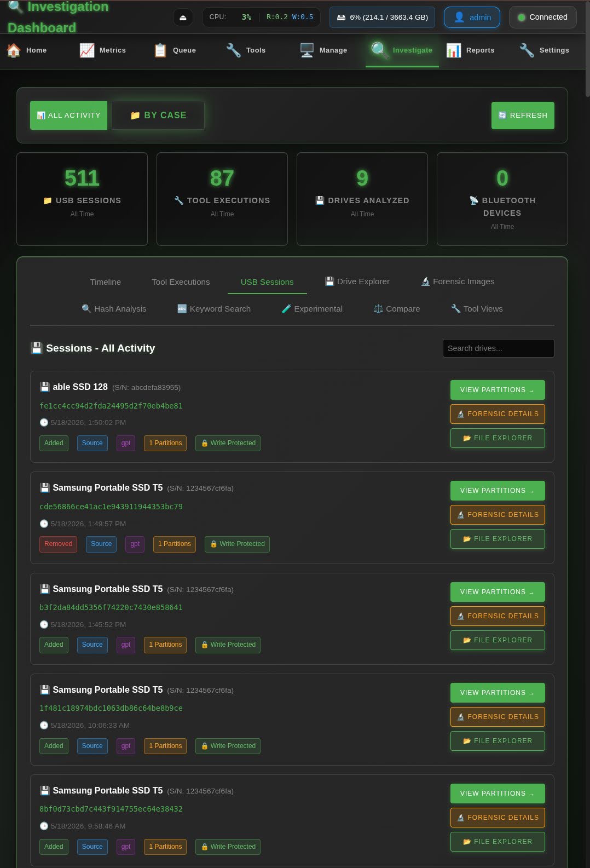Select the ALL ACTIVITY view button
Screen dimensions: 590x868
coord(68,116)
